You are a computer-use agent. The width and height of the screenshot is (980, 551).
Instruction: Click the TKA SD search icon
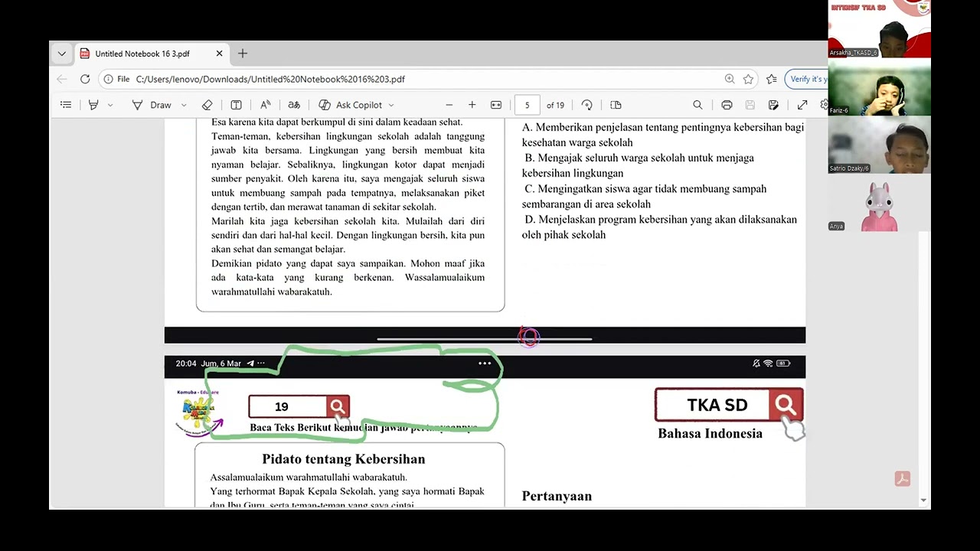786,405
